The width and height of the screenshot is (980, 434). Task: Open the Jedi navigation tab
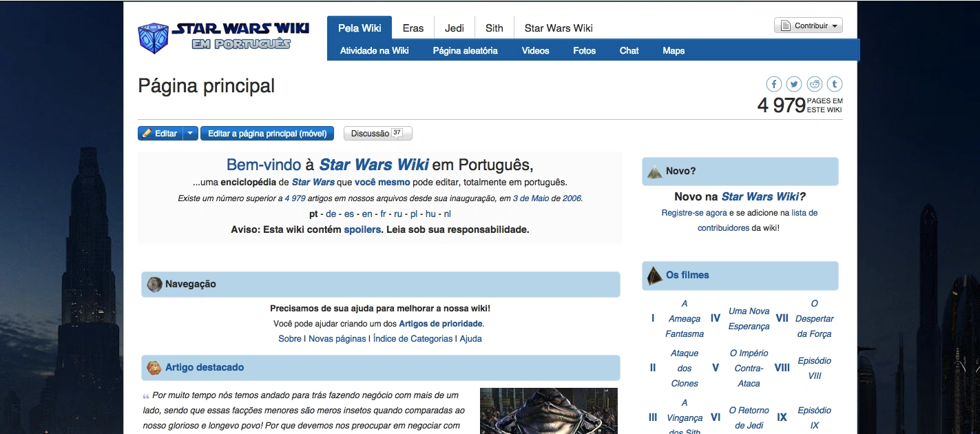455,28
